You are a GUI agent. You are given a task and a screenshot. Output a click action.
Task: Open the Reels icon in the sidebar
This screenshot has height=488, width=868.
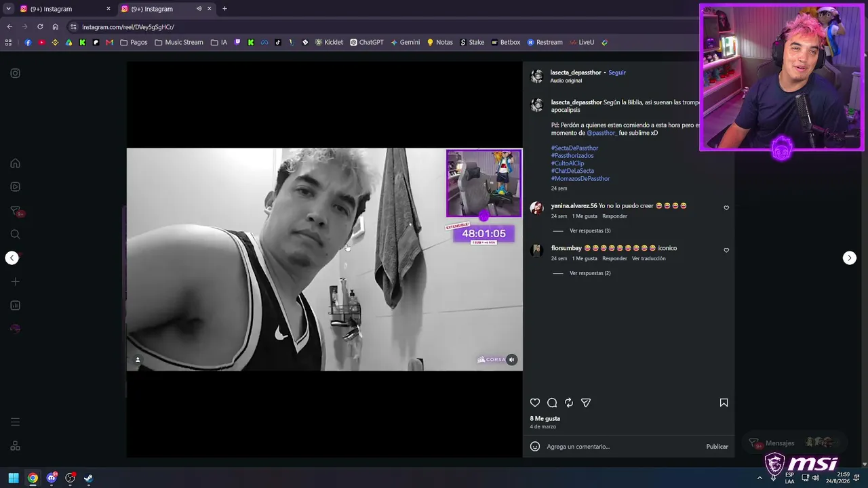(15, 187)
